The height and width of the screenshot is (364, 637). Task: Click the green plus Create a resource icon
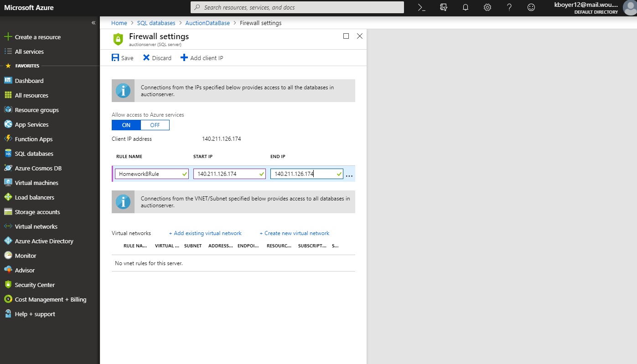tap(8, 37)
